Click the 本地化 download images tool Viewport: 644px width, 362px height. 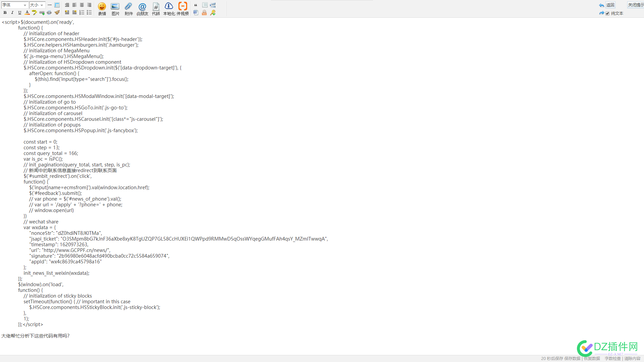coord(169,9)
